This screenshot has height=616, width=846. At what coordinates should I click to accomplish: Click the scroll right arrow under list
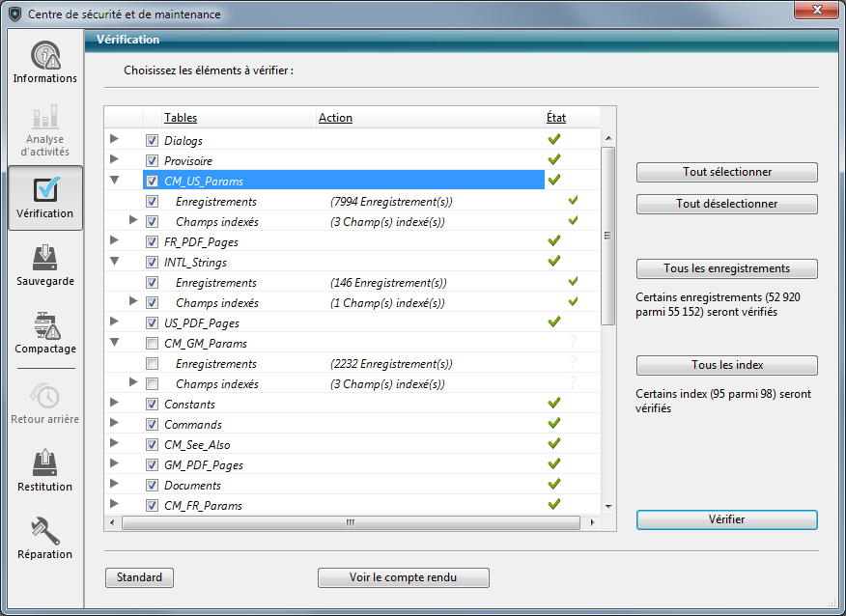coord(592,522)
